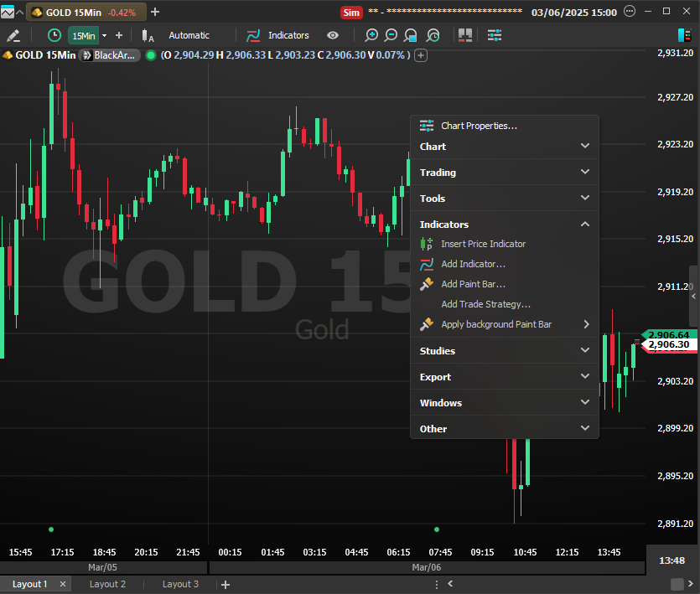Open the 15Min timeframe dropdown arrow
Image resolution: width=700 pixels, height=594 pixels.
(x=104, y=35)
